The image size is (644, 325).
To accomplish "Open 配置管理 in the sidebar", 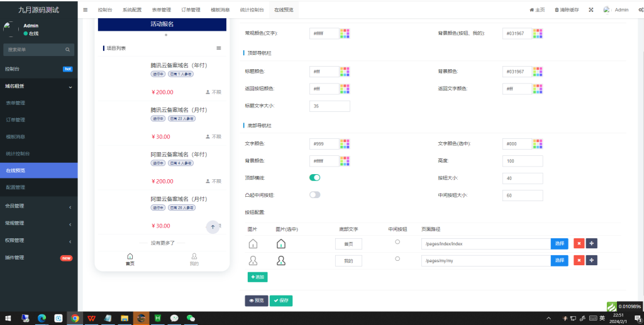I will 16,187.
